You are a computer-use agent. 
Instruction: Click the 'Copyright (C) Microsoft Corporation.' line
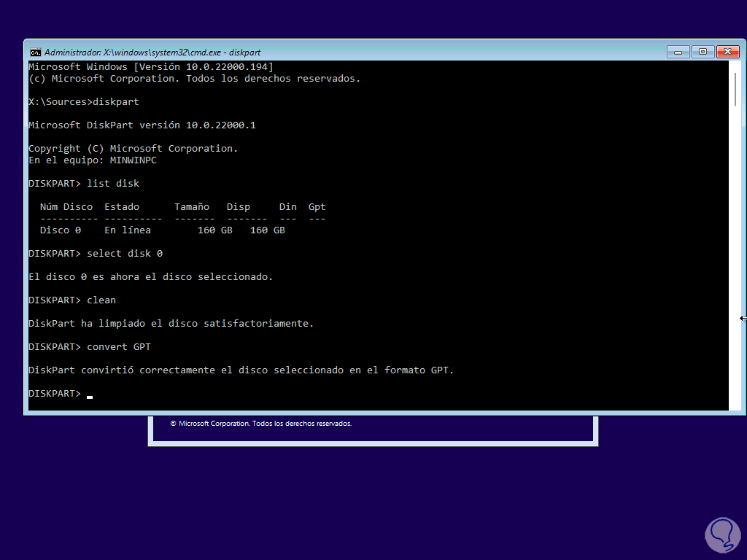[133, 149]
